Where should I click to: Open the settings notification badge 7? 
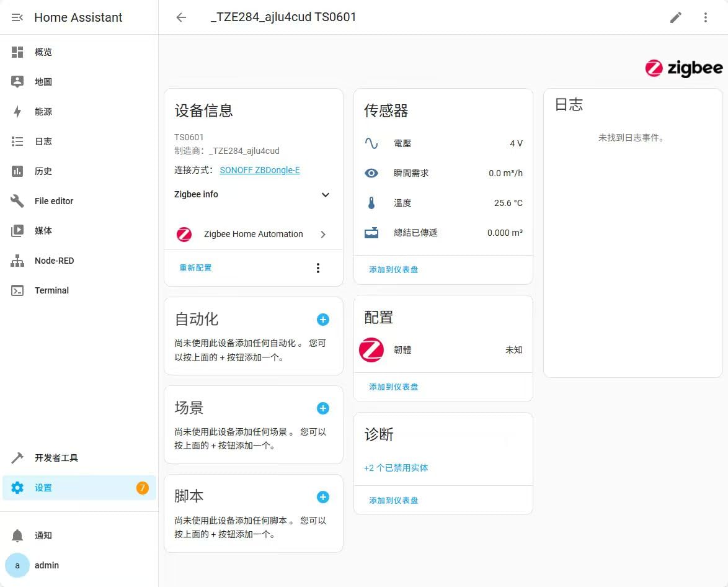point(142,488)
